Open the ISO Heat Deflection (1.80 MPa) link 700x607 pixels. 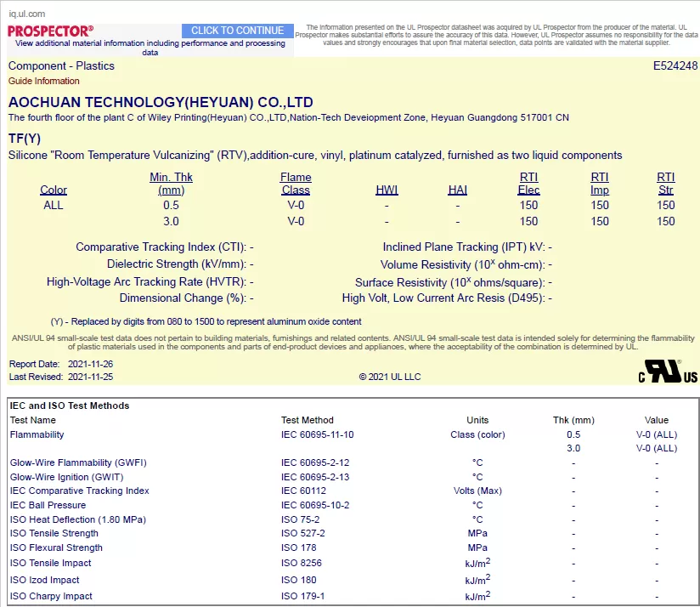(x=77, y=519)
